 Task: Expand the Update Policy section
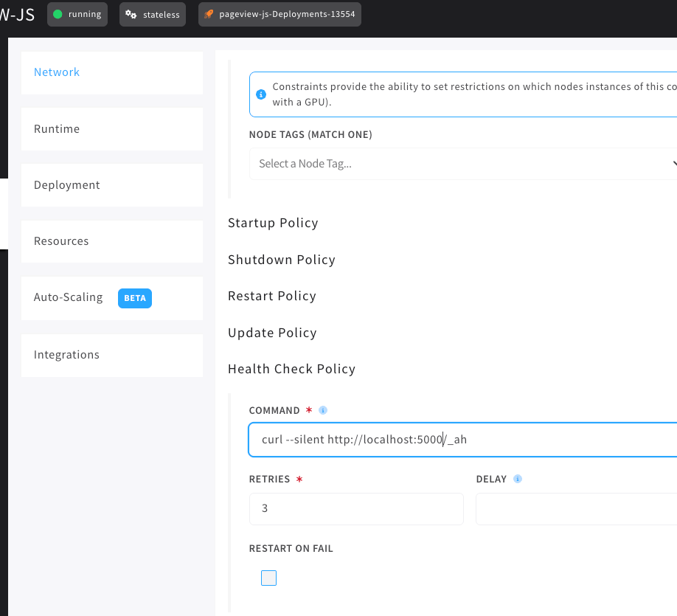point(272,333)
